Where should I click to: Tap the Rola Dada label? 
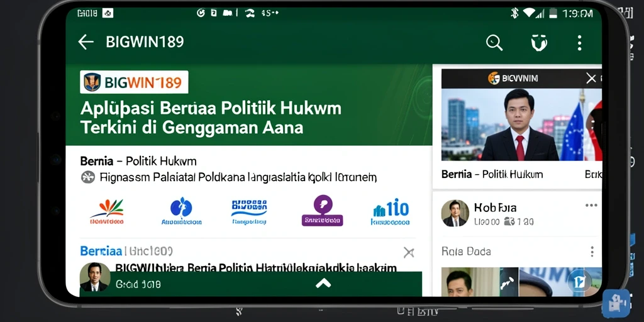tap(466, 252)
